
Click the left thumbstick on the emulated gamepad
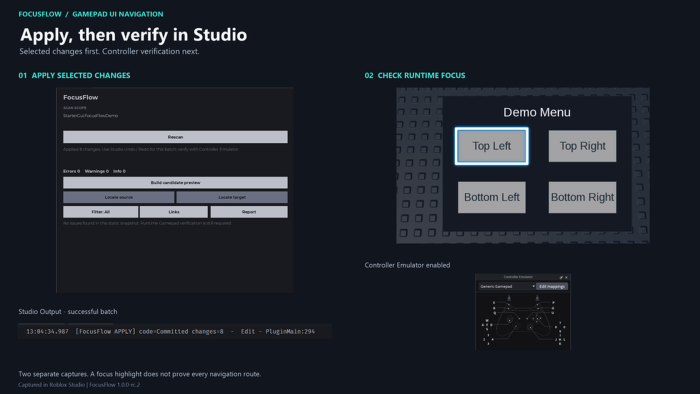pos(510,320)
